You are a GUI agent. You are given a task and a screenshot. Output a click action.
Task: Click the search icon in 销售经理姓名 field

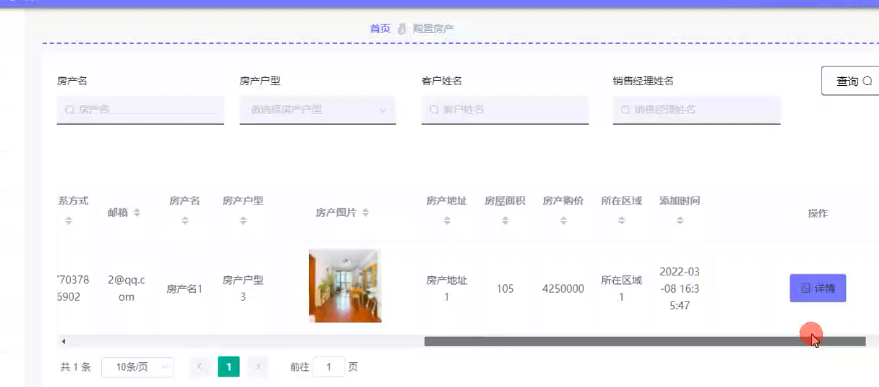pos(625,110)
